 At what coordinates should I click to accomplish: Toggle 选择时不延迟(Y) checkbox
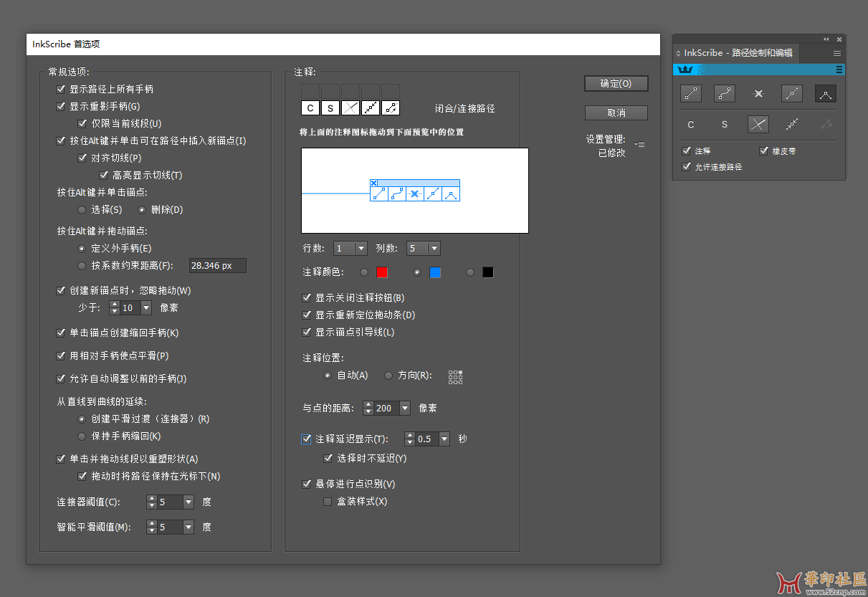328,458
